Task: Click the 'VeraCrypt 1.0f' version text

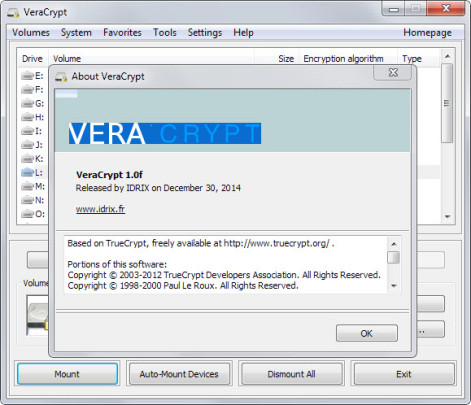Action: click(109, 175)
